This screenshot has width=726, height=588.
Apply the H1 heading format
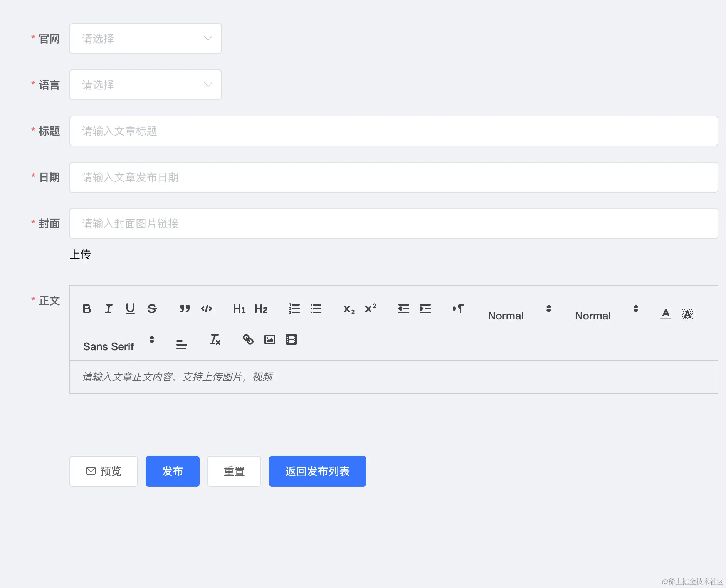pyautogui.click(x=239, y=308)
